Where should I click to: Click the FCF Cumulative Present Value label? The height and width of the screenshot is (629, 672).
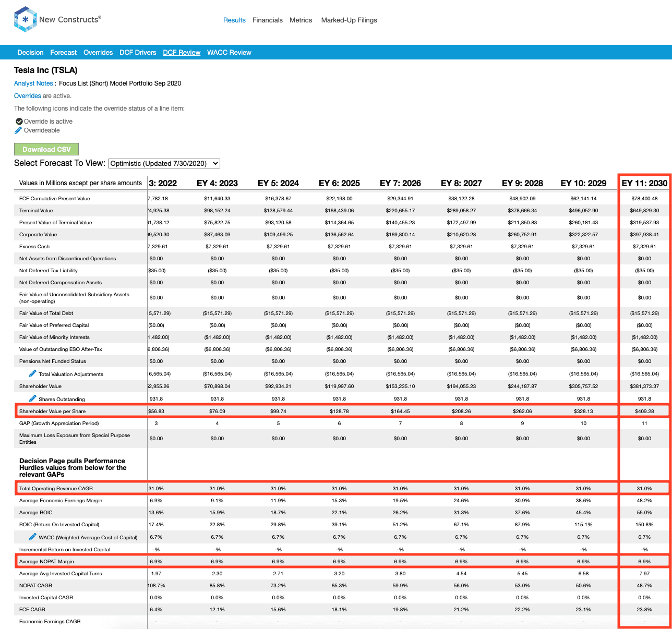click(55, 198)
